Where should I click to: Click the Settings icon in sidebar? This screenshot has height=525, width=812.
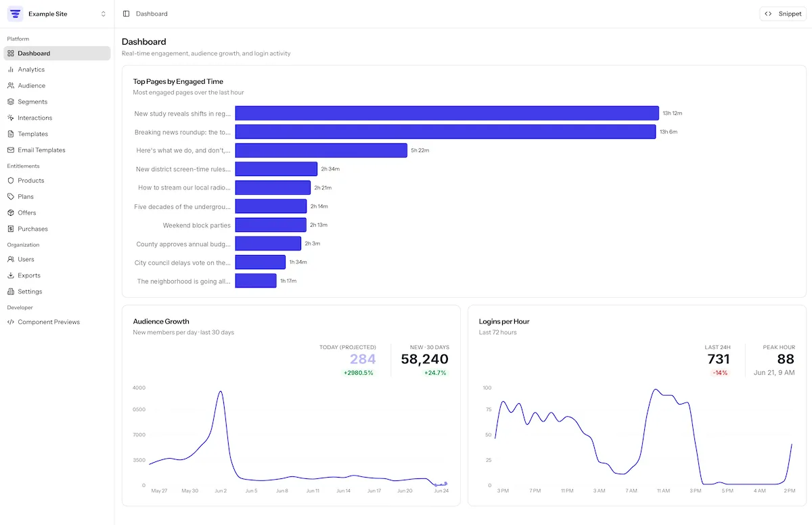point(11,292)
